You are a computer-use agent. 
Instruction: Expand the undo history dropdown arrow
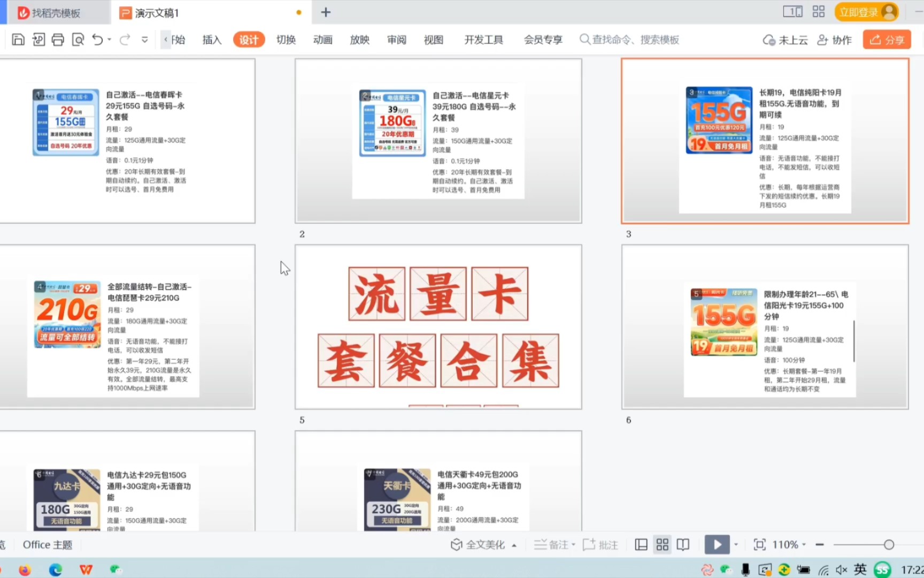click(x=109, y=40)
